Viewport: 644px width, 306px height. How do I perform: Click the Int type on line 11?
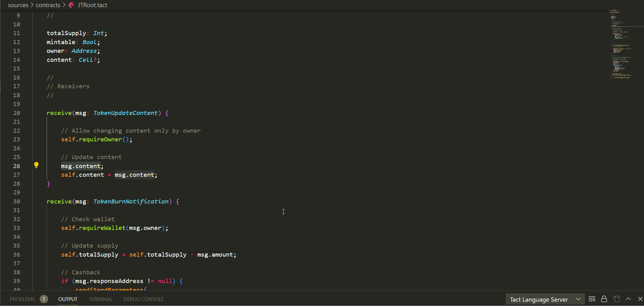(x=98, y=33)
